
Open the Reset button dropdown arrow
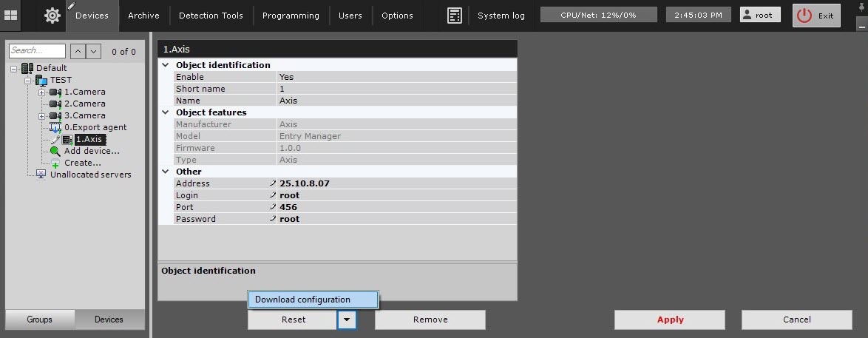pyautogui.click(x=347, y=320)
